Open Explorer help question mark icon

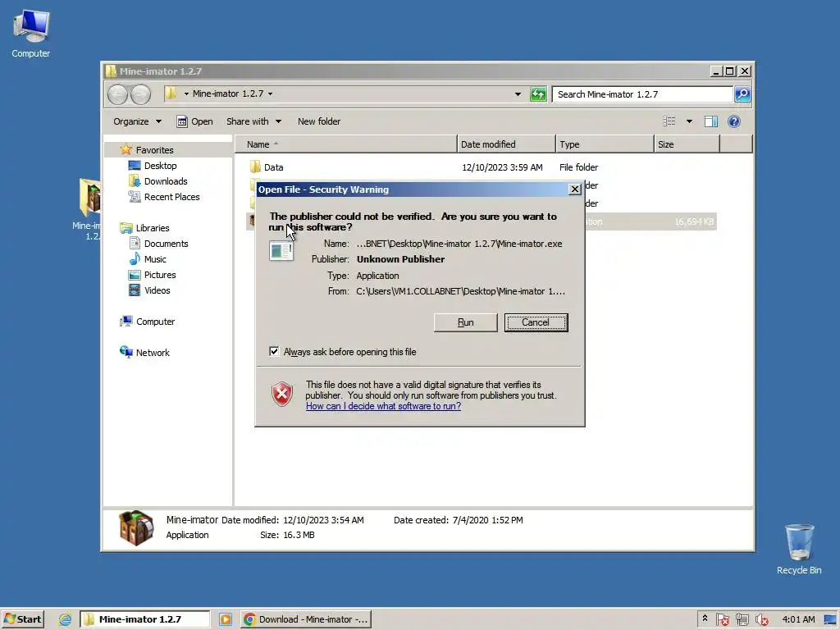734,121
